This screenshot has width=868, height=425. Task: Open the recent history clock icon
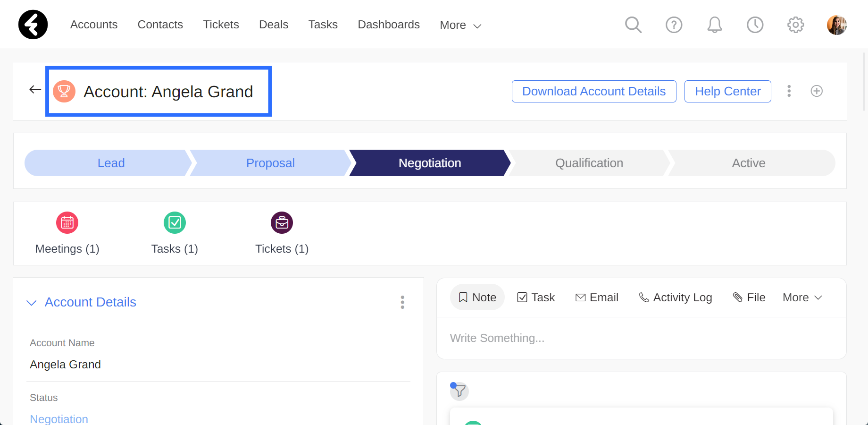pos(755,25)
